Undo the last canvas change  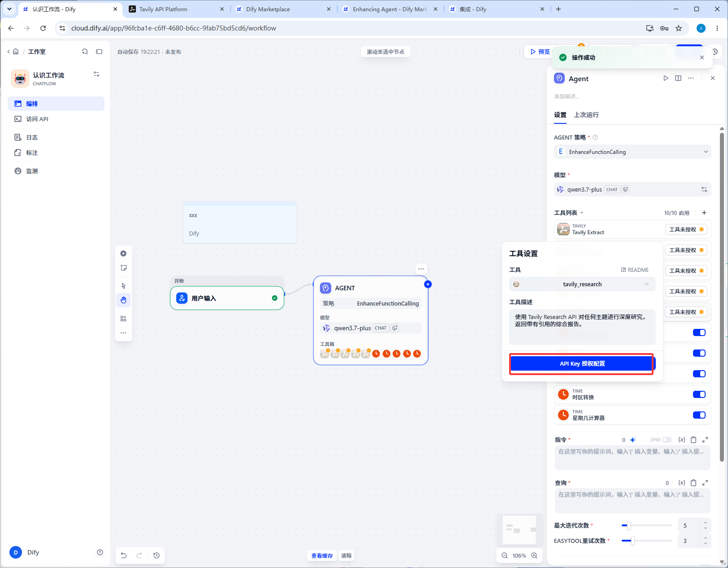[124, 555]
